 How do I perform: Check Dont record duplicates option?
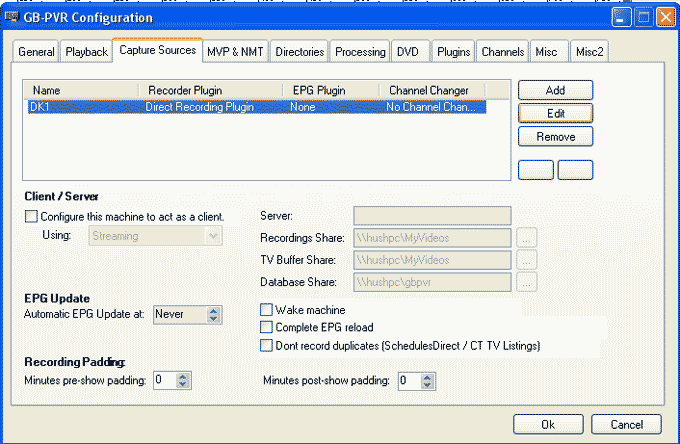coord(266,346)
